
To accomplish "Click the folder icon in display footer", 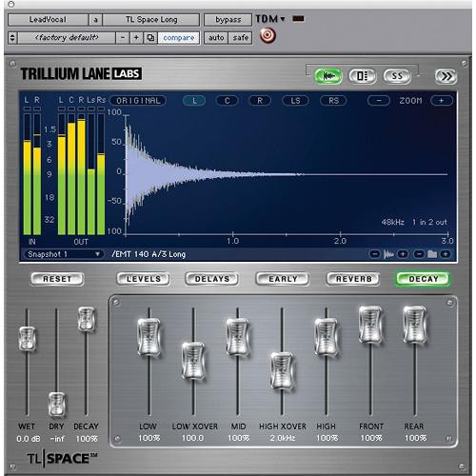I will pos(432,254).
